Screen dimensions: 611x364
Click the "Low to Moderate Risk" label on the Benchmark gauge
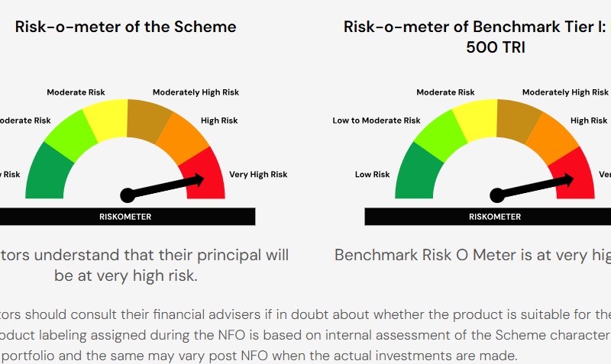click(377, 121)
